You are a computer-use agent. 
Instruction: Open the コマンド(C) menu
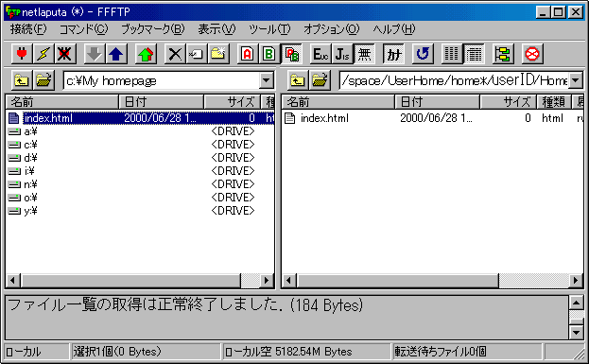tap(83, 29)
